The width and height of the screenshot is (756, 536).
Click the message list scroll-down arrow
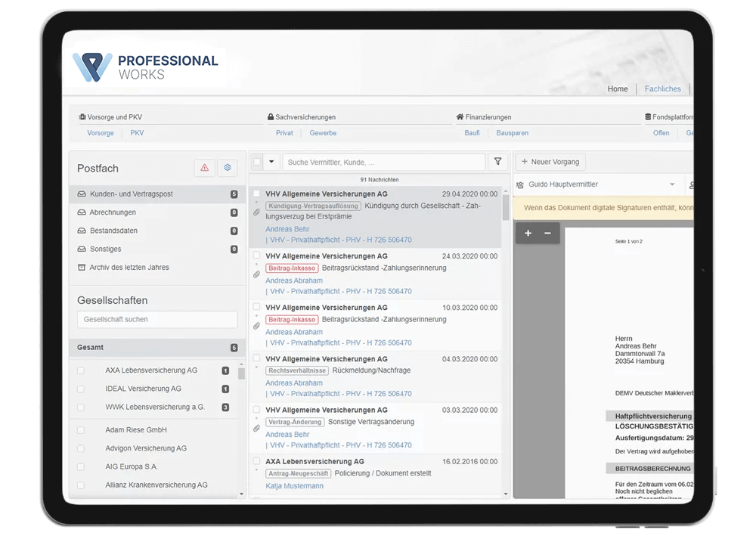point(506,494)
